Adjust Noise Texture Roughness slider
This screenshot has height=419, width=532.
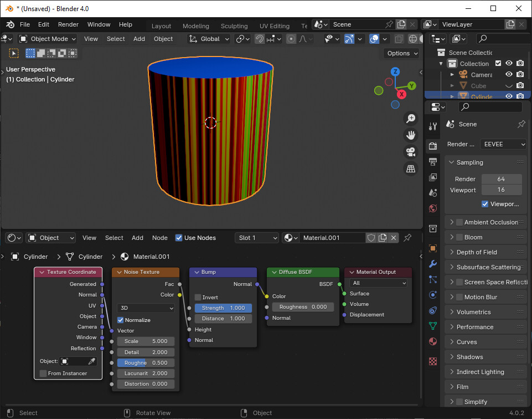click(146, 362)
